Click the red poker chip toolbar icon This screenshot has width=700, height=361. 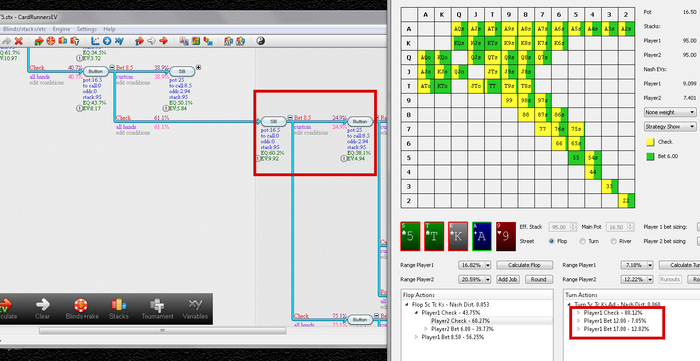click(51, 41)
